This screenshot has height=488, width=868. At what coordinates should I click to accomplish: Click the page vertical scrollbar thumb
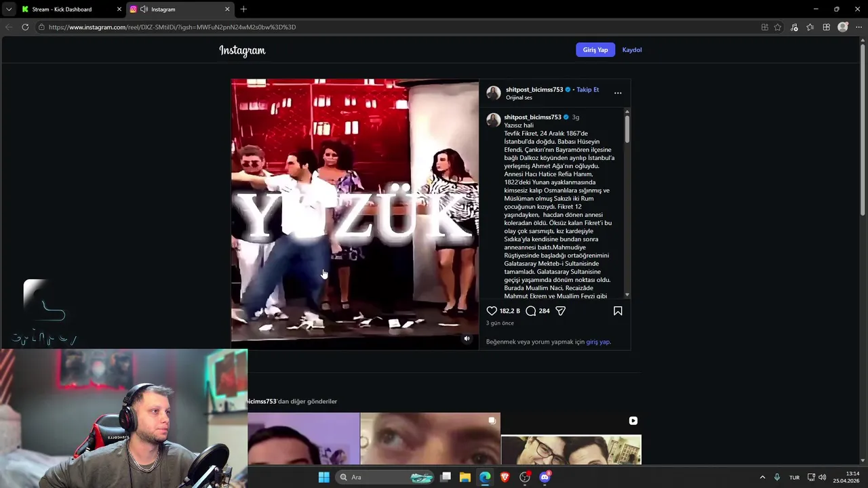pos(863,129)
